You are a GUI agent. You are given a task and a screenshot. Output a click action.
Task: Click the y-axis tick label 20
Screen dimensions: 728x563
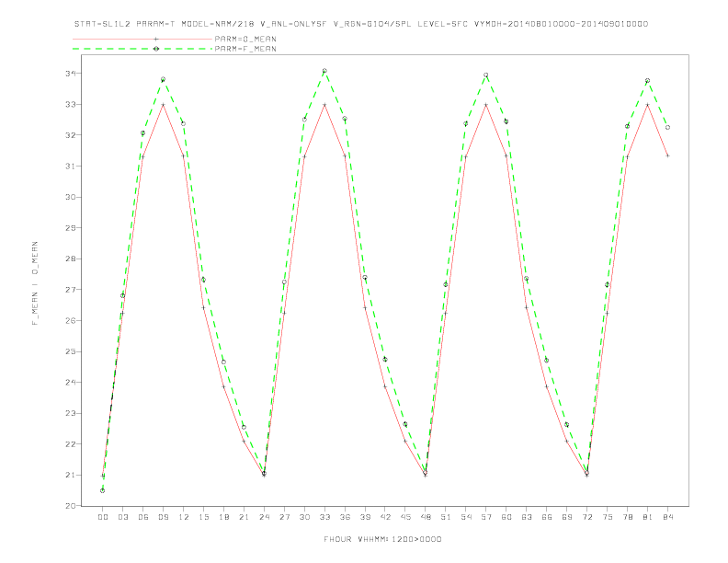[70, 506]
